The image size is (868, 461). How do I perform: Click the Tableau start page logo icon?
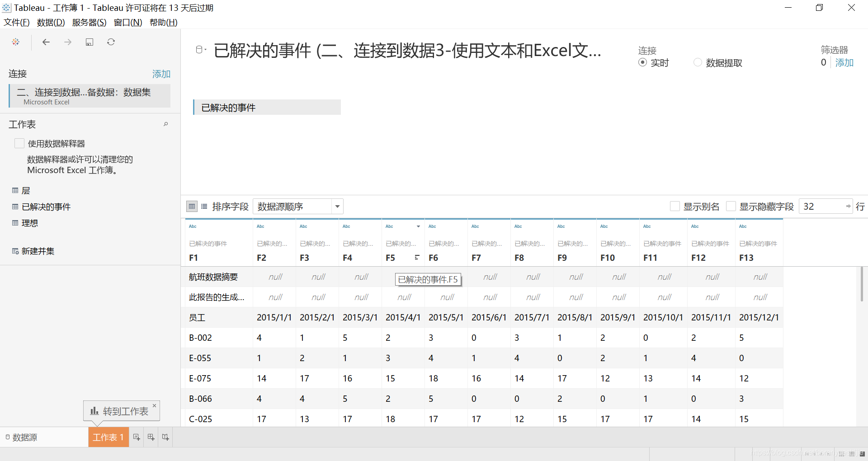[x=16, y=42]
